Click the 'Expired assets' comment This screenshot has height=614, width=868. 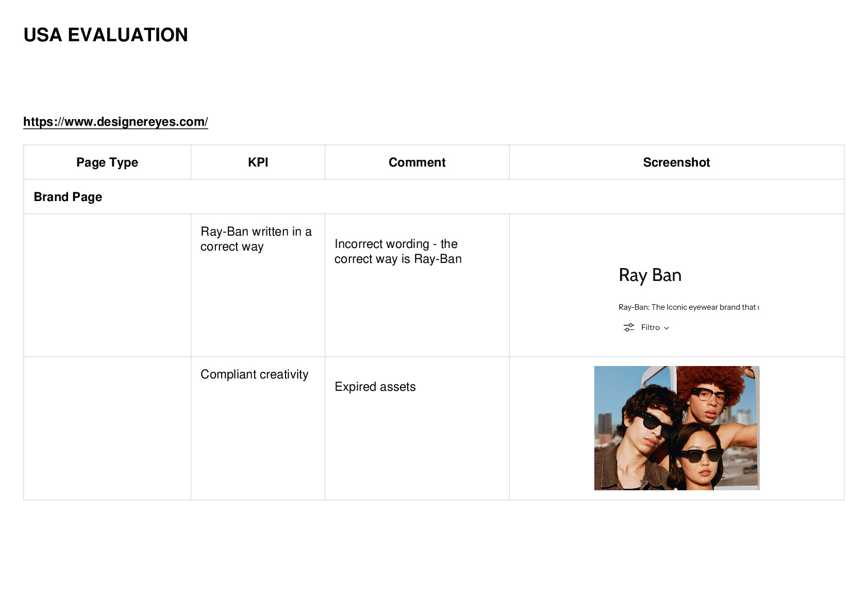click(375, 387)
